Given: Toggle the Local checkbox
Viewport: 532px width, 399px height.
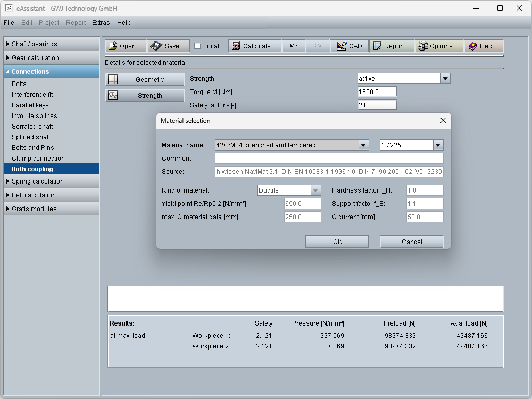Looking at the screenshot, I should 197,46.
